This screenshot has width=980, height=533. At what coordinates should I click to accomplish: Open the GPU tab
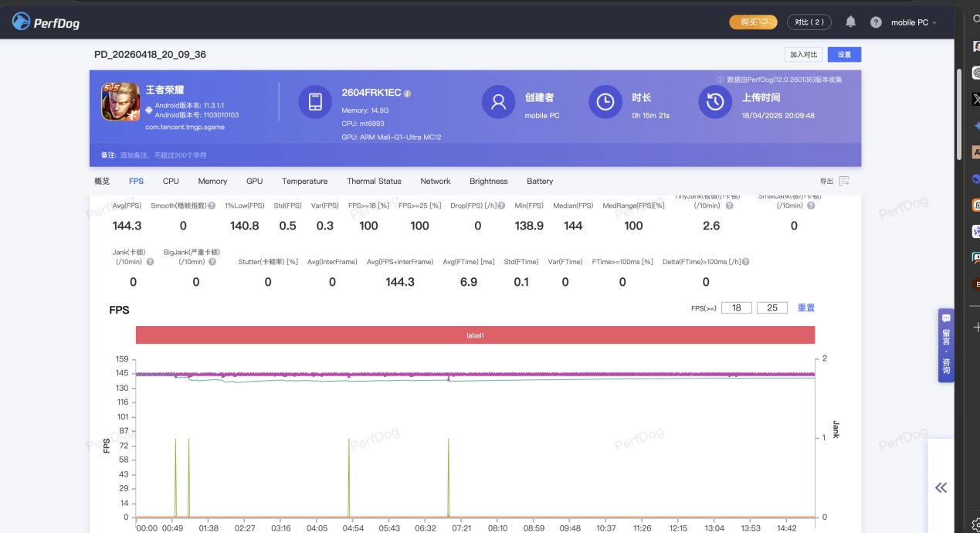[x=254, y=181]
